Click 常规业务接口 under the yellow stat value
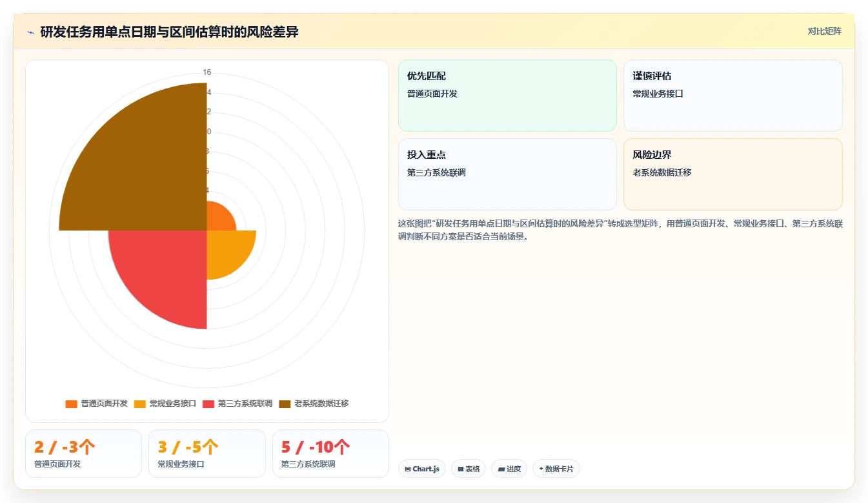The width and height of the screenshot is (868, 503). (x=181, y=464)
